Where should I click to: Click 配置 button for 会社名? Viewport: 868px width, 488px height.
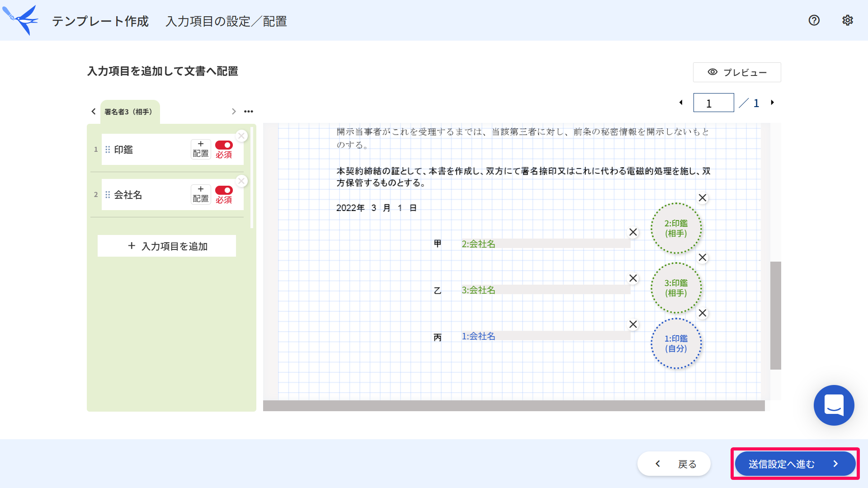pos(201,194)
